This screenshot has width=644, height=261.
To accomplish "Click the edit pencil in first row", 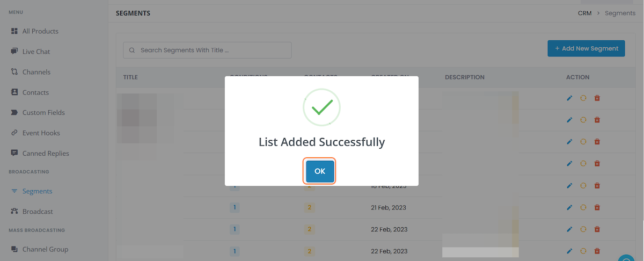I will [569, 98].
